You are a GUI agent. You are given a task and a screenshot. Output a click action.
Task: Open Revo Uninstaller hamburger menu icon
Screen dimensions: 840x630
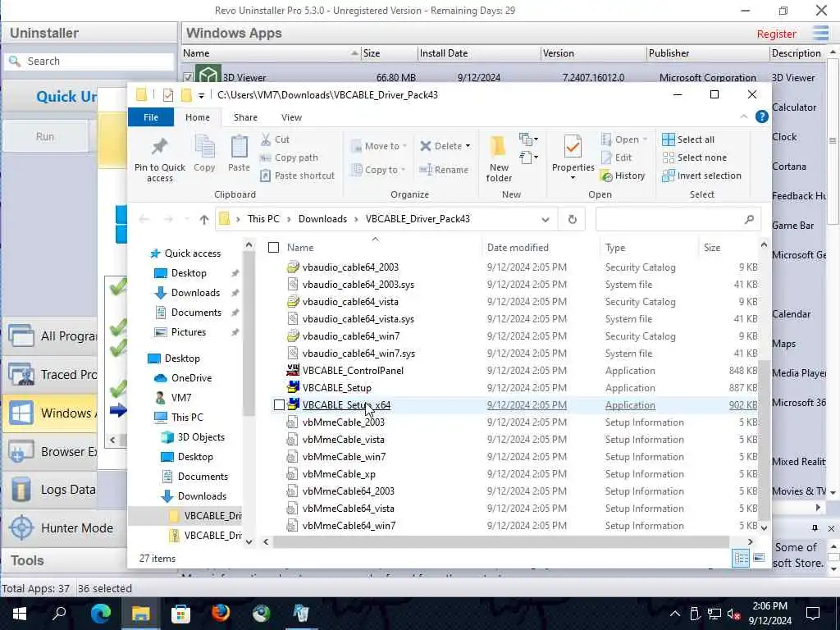pos(820,33)
